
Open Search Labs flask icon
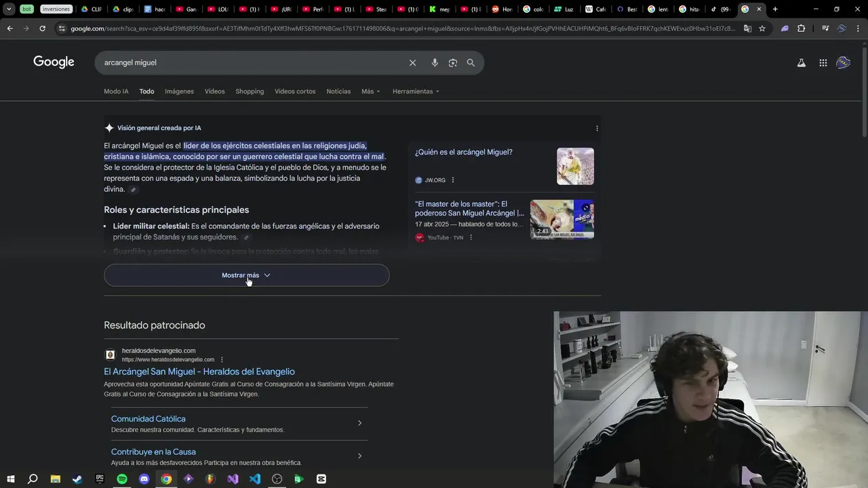(x=801, y=63)
